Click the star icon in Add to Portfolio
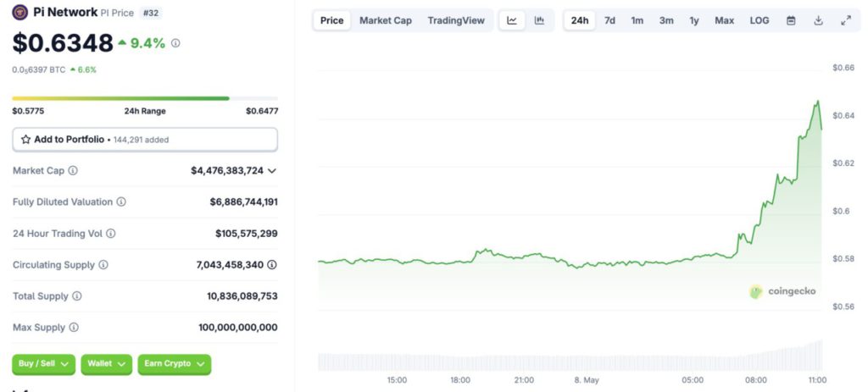The height and width of the screenshot is (392, 868). click(26, 140)
